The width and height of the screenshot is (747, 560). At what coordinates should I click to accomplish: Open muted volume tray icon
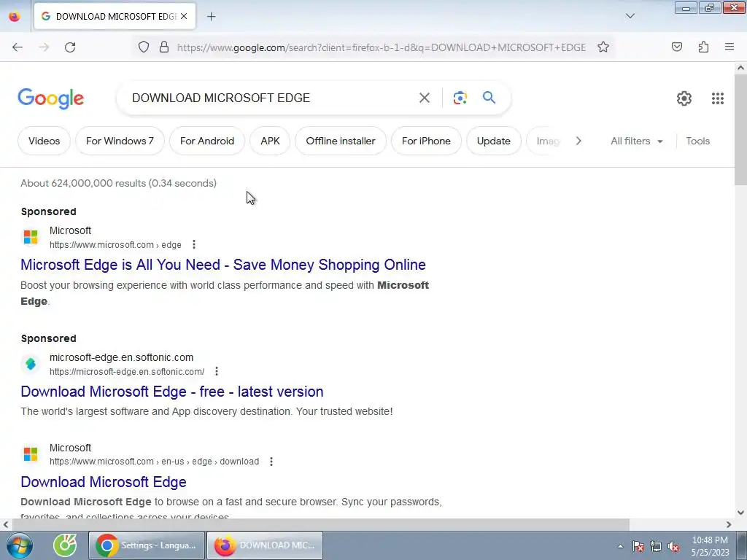pos(673,546)
